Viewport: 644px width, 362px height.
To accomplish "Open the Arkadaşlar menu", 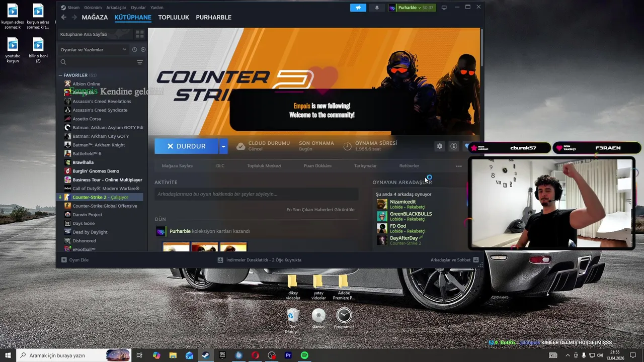I will tap(116, 8).
